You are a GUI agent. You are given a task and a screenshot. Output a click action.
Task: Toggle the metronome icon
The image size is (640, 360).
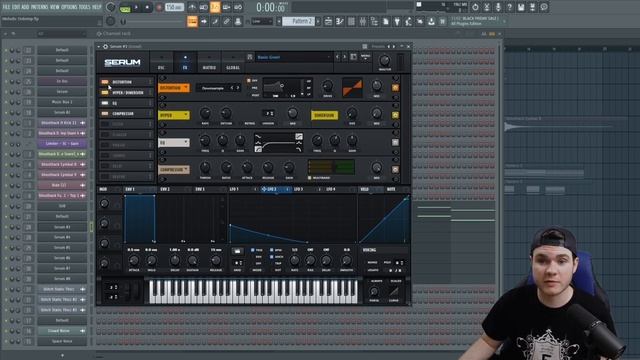click(x=192, y=7)
